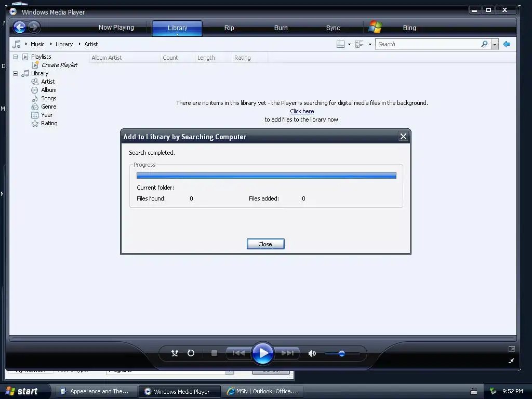This screenshot has width=532, height=399.
Task: Click the blue arrow list pane toggle
Action: [x=507, y=44]
